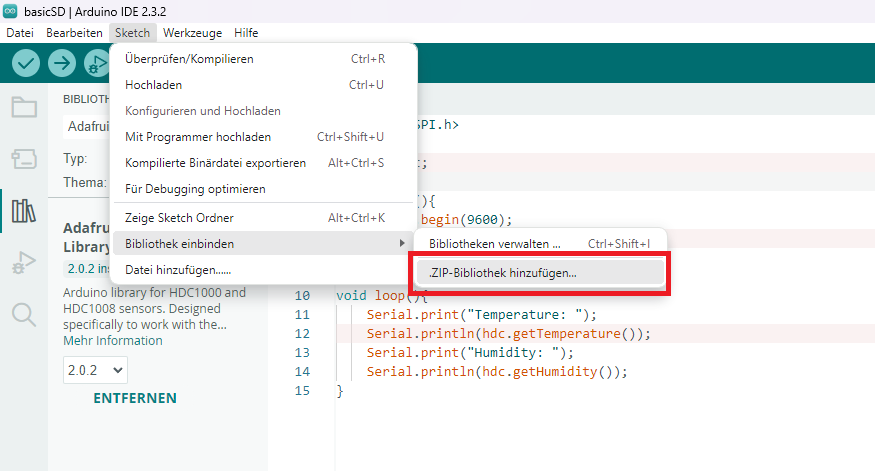Choose Kompilierte Binärdatei exportieren

(215, 163)
